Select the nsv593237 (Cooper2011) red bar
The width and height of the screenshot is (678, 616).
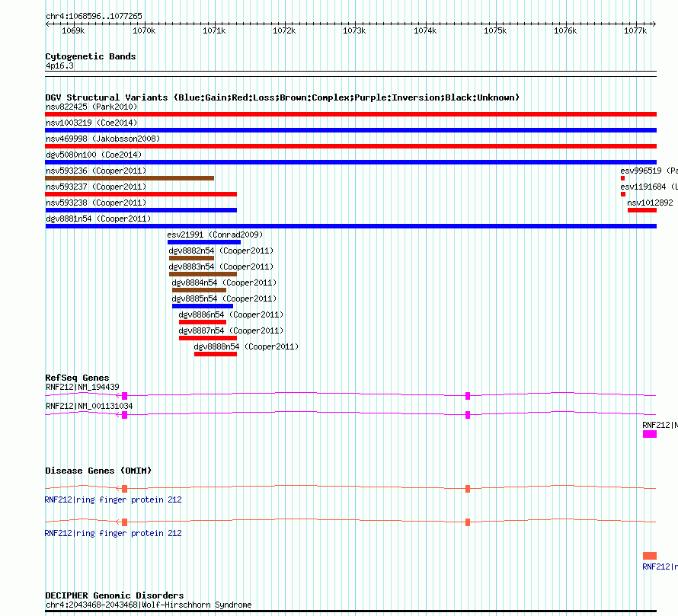(141, 194)
